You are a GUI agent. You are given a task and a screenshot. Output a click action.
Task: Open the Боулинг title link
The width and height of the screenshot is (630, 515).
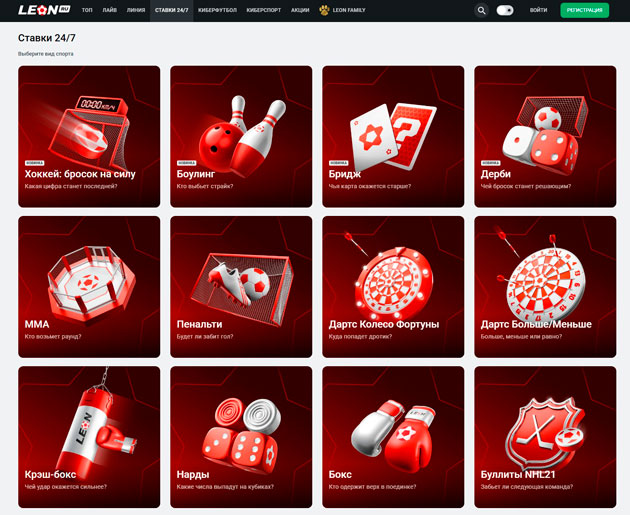(x=196, y=174)
